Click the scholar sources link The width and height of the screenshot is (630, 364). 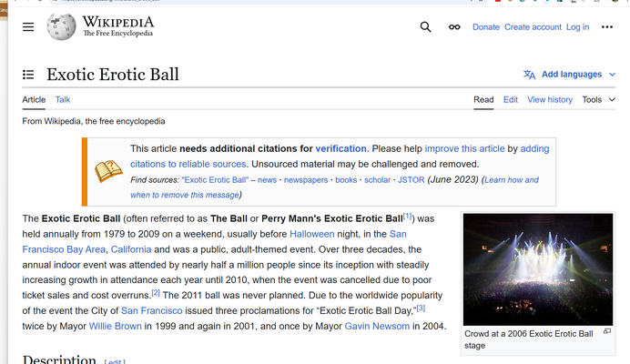(x=377, y=180)
